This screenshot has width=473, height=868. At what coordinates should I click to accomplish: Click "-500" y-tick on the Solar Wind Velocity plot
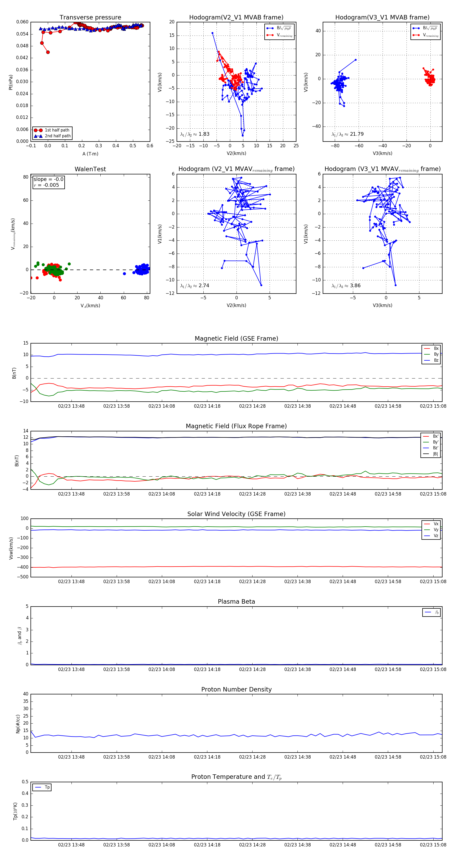click(23, 577)
